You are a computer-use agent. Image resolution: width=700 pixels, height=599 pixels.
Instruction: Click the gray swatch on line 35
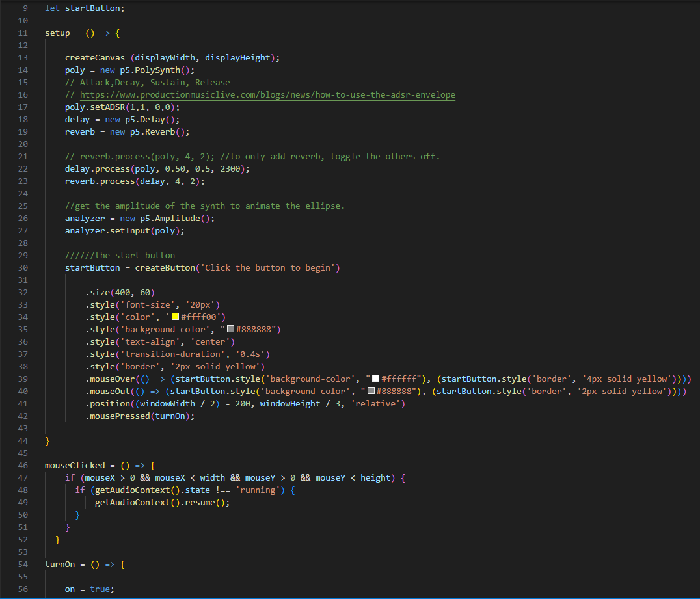point(230,329)
